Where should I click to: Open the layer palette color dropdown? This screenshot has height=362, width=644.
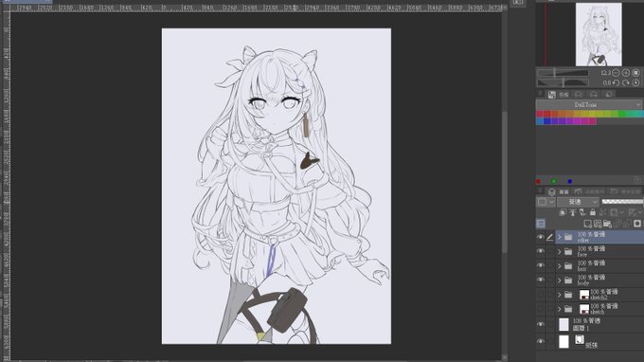pos(546,202)
